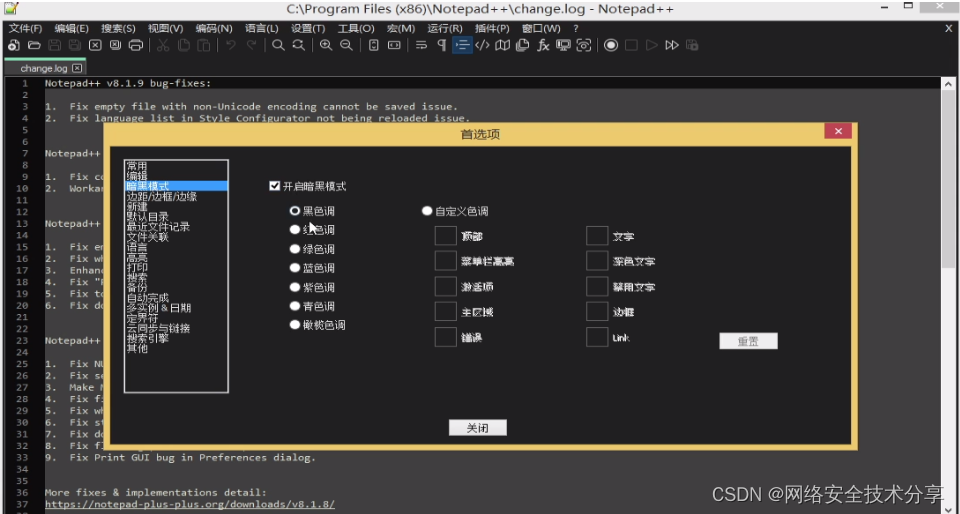The width and height of the screenshot is (960, 514).
Task: Click the Run Macro Multiple Times icon
Action: [x=672, y=45]
